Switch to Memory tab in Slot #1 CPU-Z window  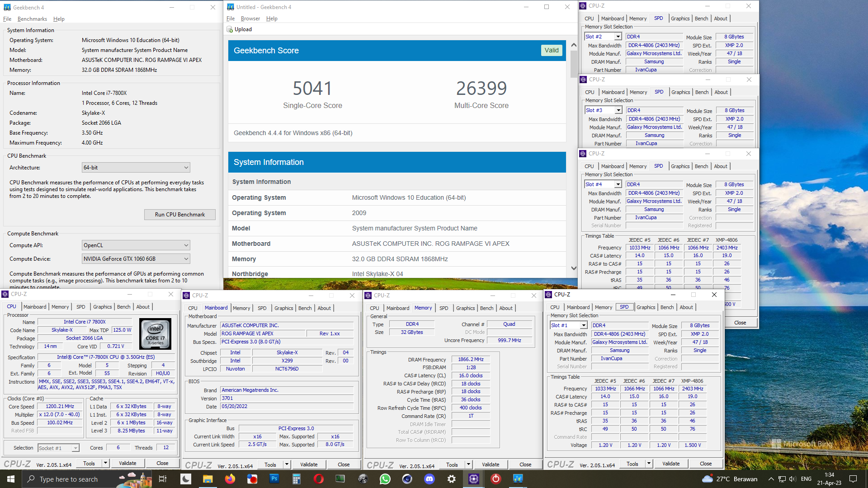603,307
